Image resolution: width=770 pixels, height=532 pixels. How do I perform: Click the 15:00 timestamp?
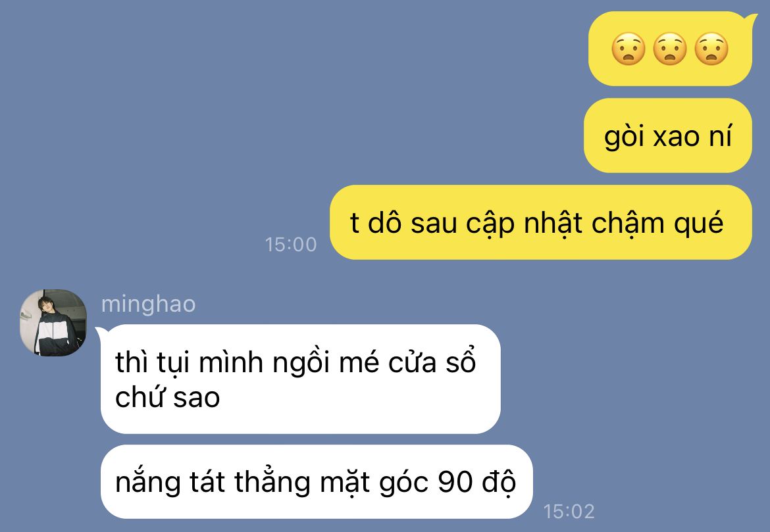pyautogui.click(x=291, y=245)
